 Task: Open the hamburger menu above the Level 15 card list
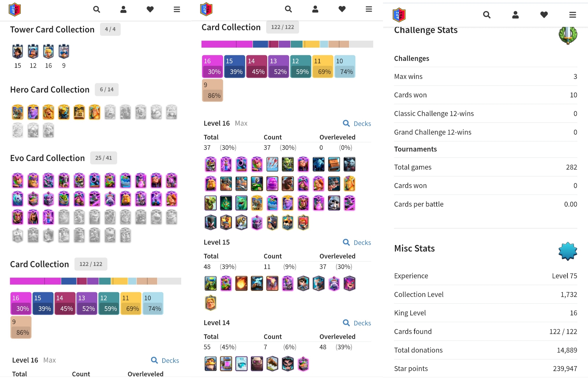[369, 9]
